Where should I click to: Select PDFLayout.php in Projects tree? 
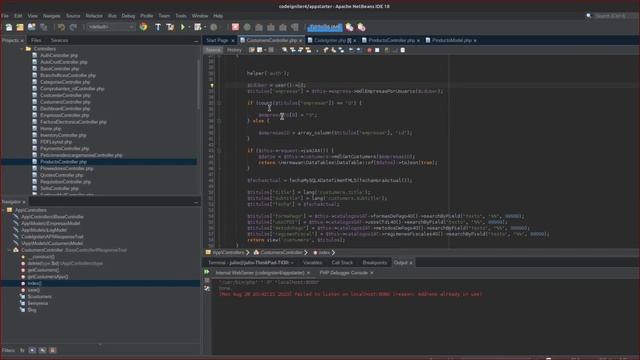tap(56, 142)
